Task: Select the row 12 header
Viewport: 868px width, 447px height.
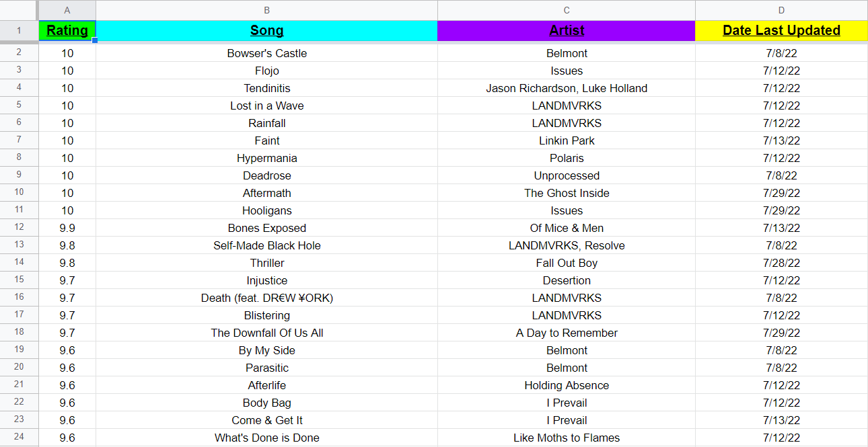Action: click(19, 228)
